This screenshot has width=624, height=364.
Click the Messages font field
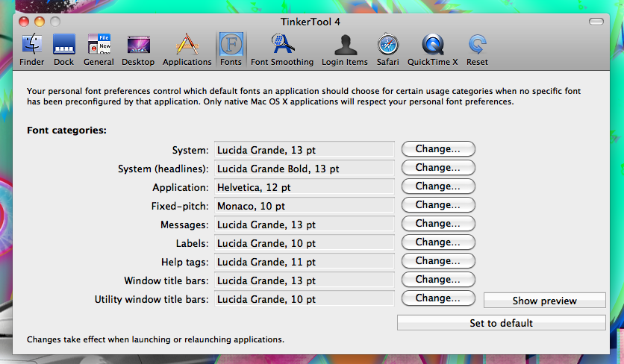pyautogui.click(x=305, y=225)
